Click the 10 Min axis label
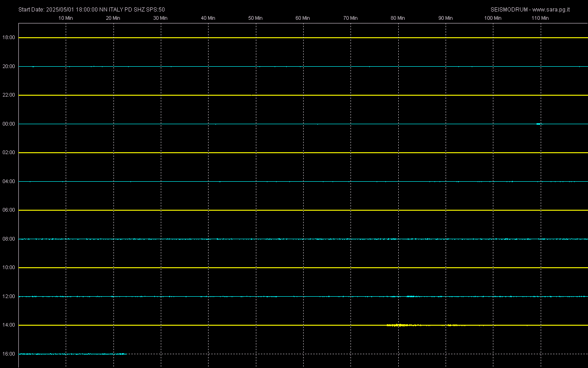588x368 pixels. pyautogui.click(x=66, y=18)
